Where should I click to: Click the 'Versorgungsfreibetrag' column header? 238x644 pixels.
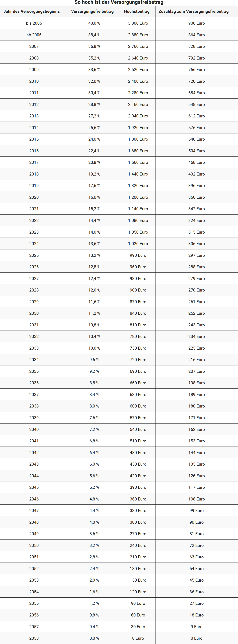click(92, 12)
